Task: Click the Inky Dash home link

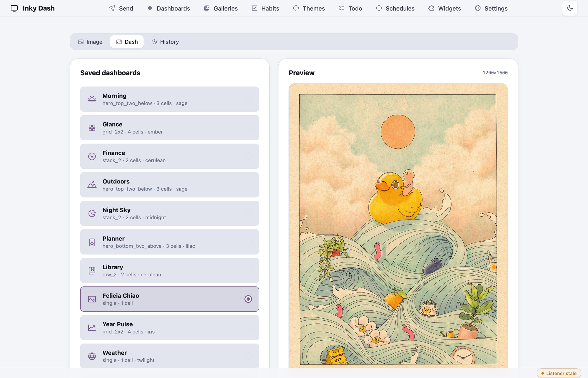Action: pos(33,8)
